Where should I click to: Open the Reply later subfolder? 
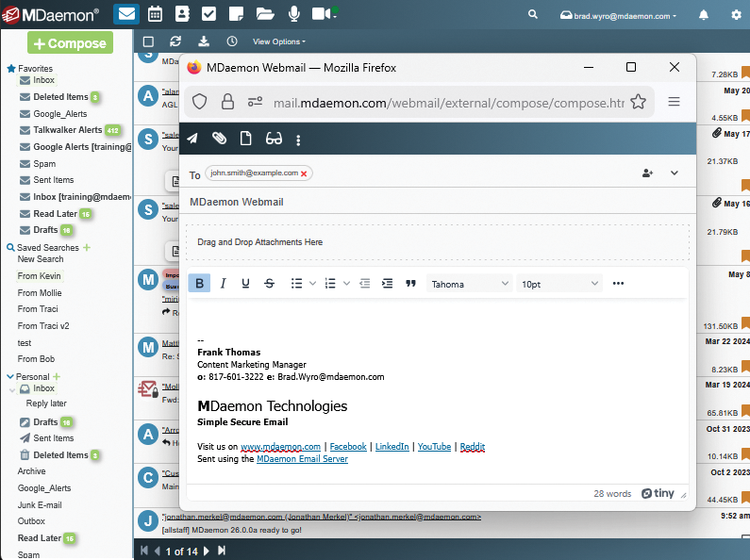pyautogui.click(x=46, y=404)
